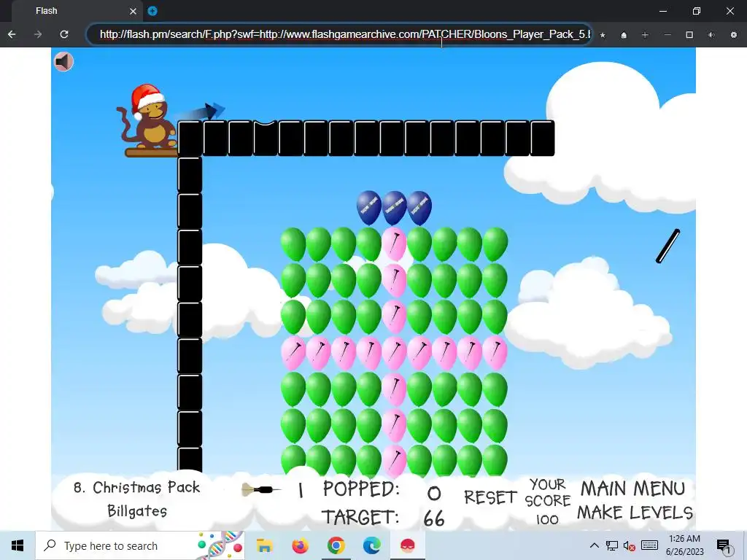747x560 pixels.
Task: Click the POPPED counter label
Action: (x=361, y=489)
